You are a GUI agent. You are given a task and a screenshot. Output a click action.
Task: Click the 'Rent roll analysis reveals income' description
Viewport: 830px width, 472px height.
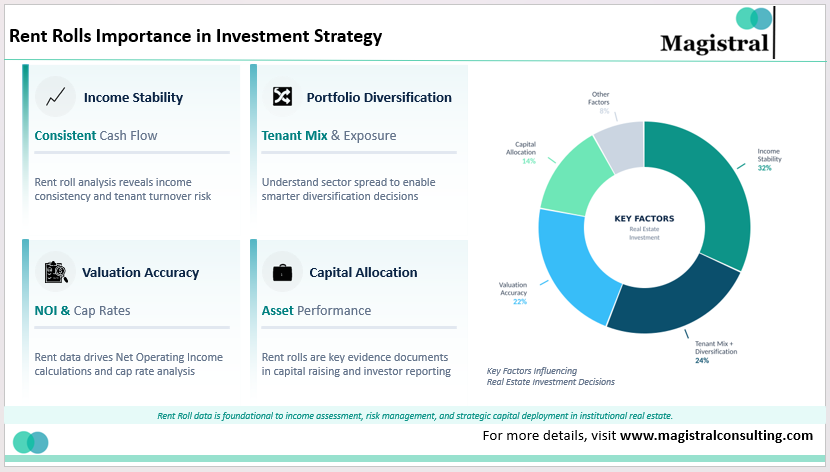[x=123, y=189]
